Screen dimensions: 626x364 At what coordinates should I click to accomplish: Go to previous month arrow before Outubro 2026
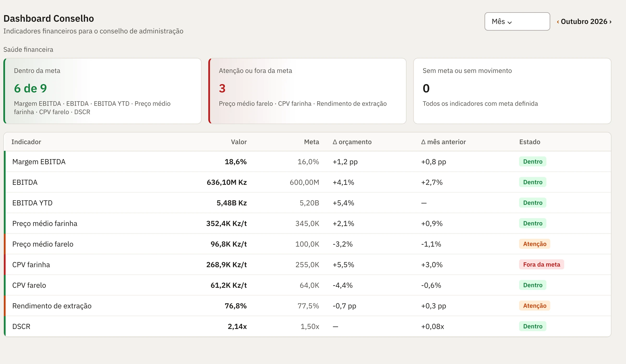(x=558, y=22)
